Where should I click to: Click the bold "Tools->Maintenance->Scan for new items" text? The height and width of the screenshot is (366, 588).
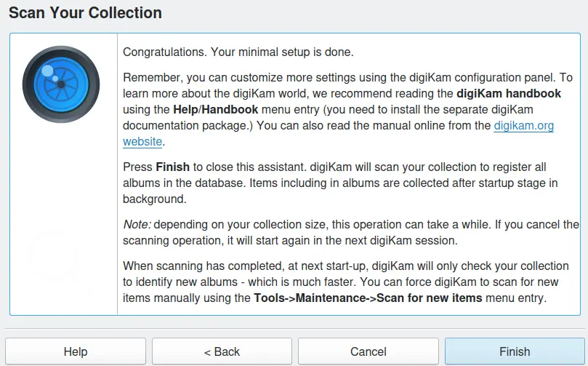pyautogui.click(x=367, y=298)
